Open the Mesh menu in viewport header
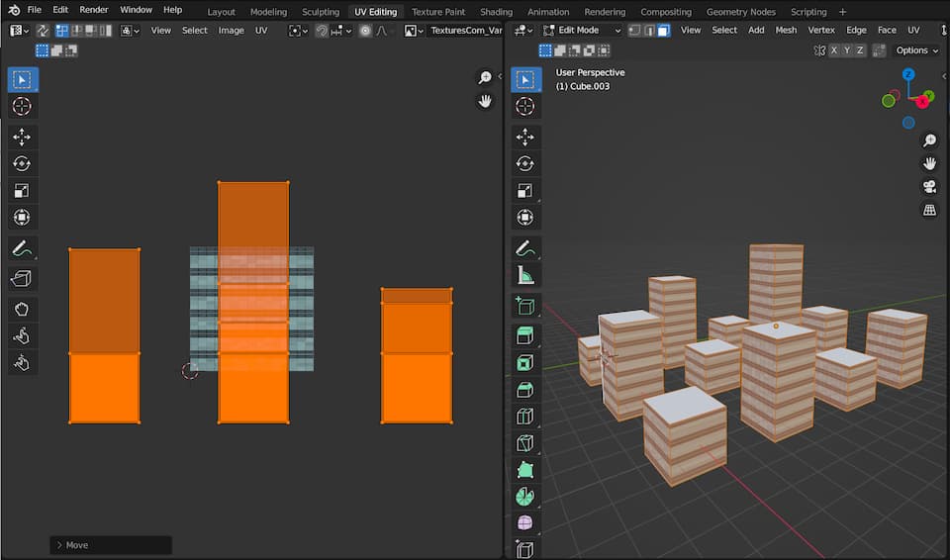950x560 pixels. (x=786, y=30)
